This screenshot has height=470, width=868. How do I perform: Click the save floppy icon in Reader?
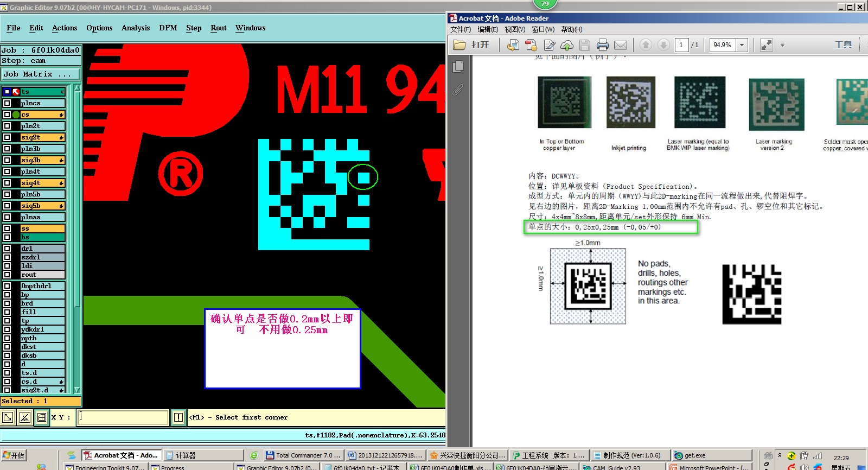pos(585,45)
